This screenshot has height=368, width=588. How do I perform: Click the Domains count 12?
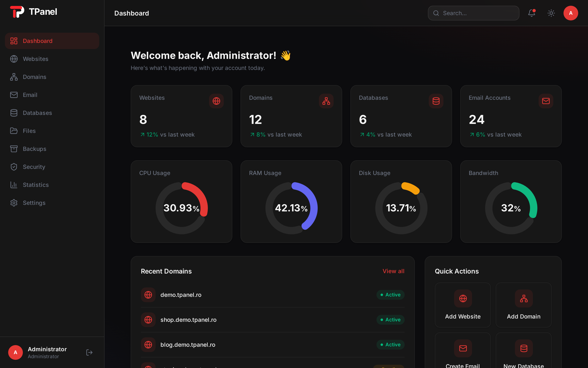[x=255, y=120]
